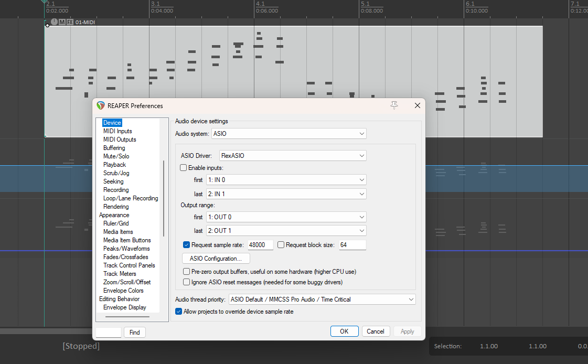Image resolution: width=588 pixels, height=364 pixels.
Task: Click the media item volume knob
Action: (55, 22)
